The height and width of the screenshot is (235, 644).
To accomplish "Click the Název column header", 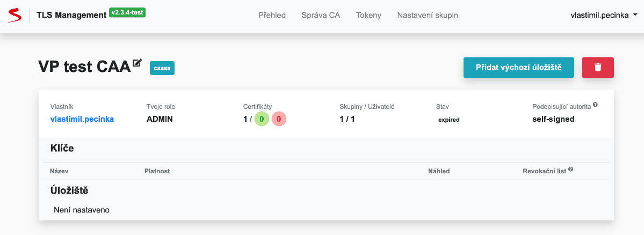I will [59, 171].
